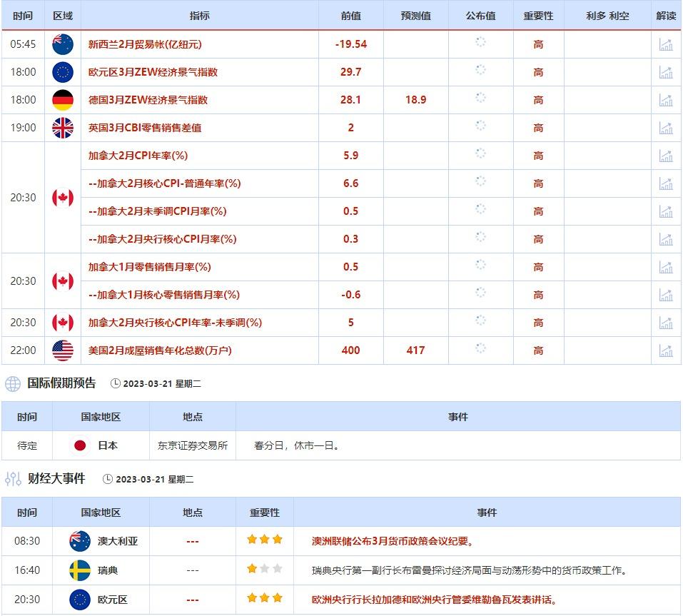The height and width of the screenshot is (616, 683).
Task: Open chart analysis icon for New Zealand trade balance
Action: click(x=665, y=44)
